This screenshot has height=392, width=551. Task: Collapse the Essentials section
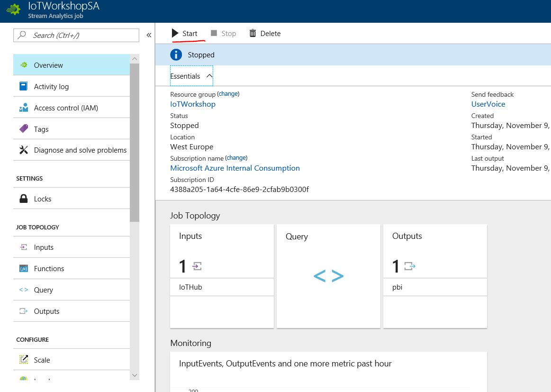[x=191, y=76]
